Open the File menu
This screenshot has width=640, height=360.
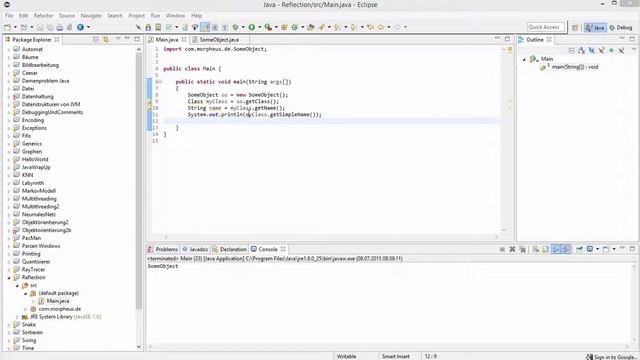click(9, 16)
